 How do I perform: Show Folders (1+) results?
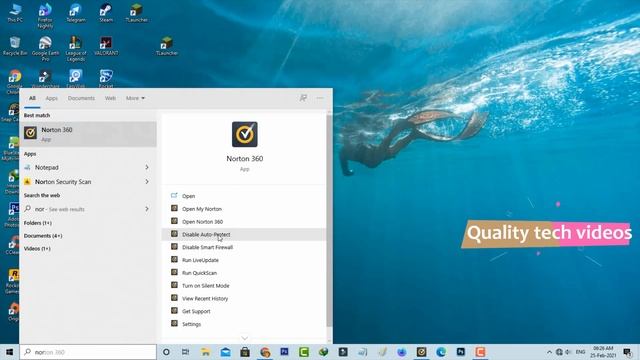pos(38,223)
